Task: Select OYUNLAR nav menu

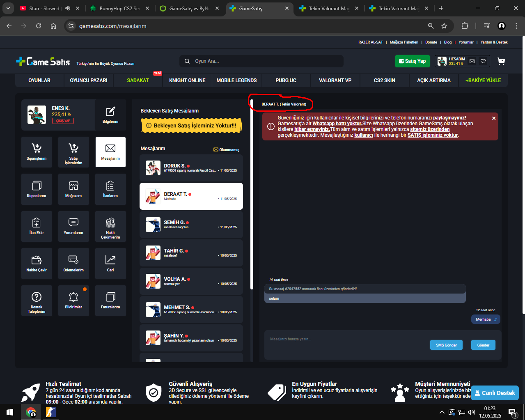Action: pos(39,80)
